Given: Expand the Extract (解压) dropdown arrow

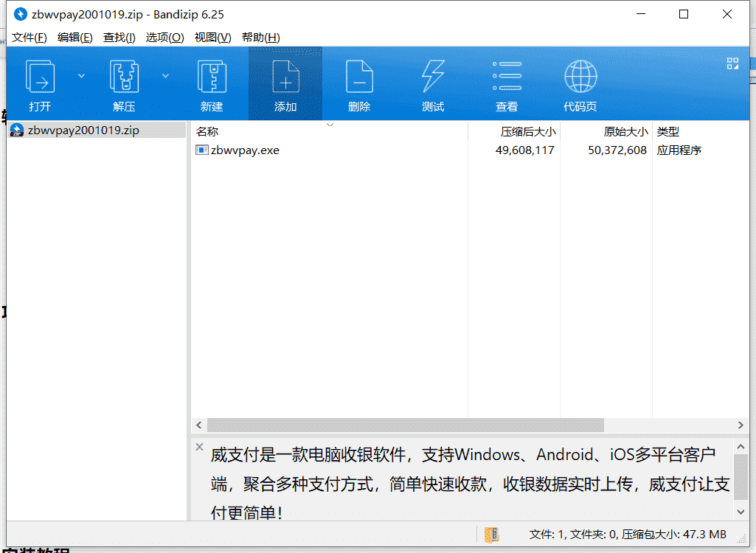Looking at the screenshot, I should 165,76.
